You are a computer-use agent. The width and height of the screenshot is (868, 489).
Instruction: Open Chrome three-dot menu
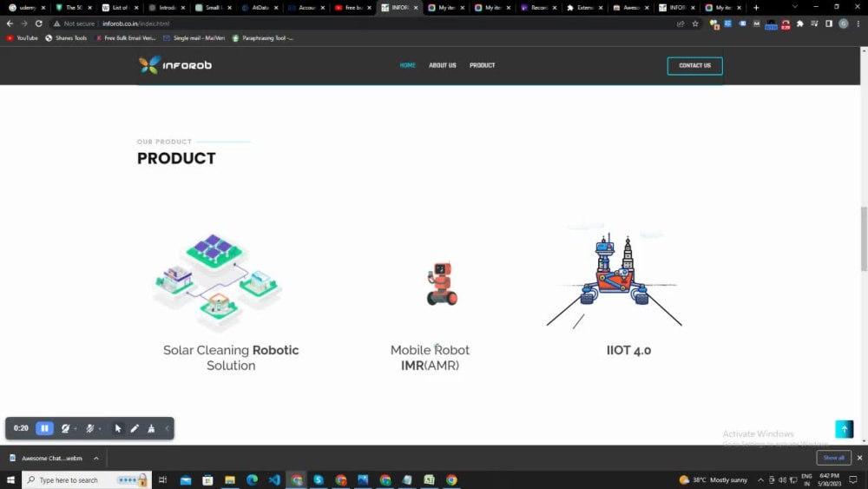(858, 23)
